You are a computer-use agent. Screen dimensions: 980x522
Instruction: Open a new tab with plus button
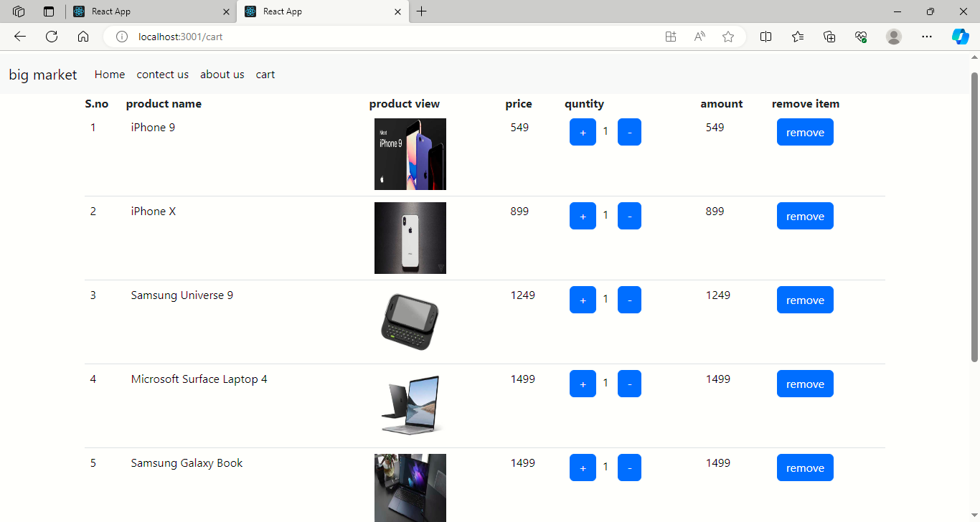422,11
